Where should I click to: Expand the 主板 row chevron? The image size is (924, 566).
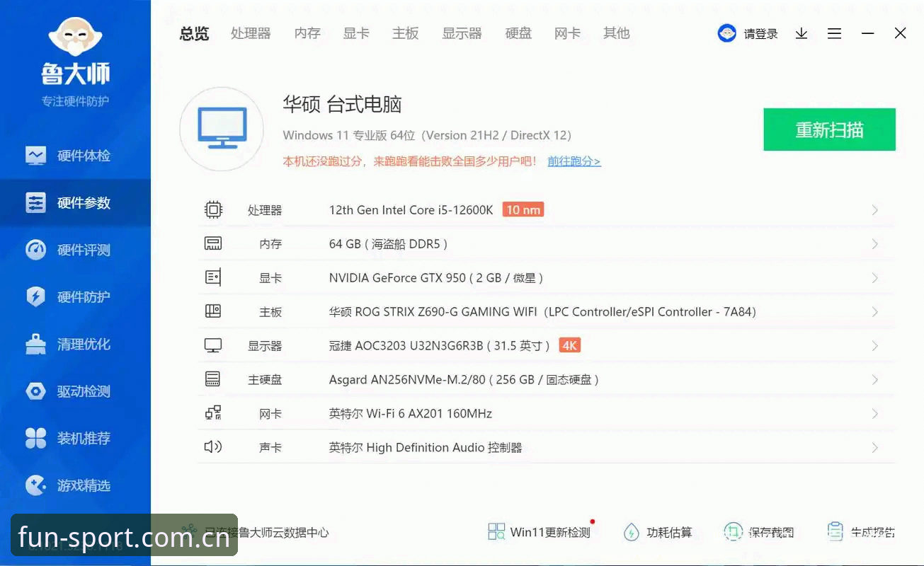(x=875, y=312)
